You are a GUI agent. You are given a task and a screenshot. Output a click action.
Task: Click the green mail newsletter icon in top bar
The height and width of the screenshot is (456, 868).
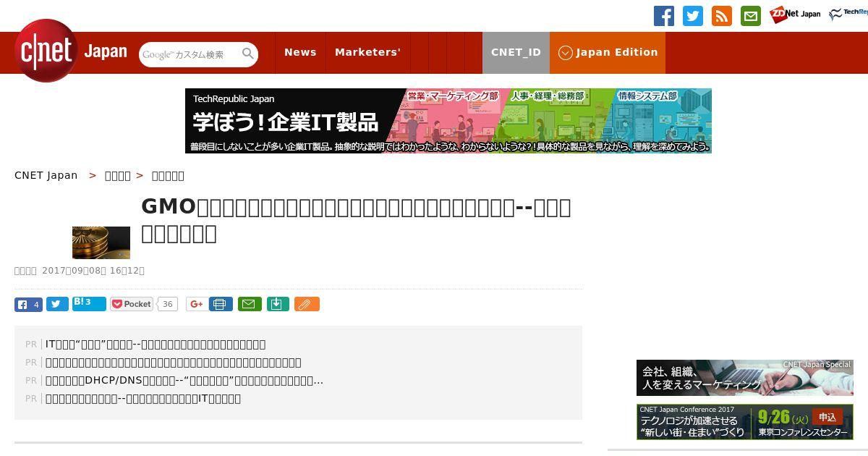(x=751, y=16)
